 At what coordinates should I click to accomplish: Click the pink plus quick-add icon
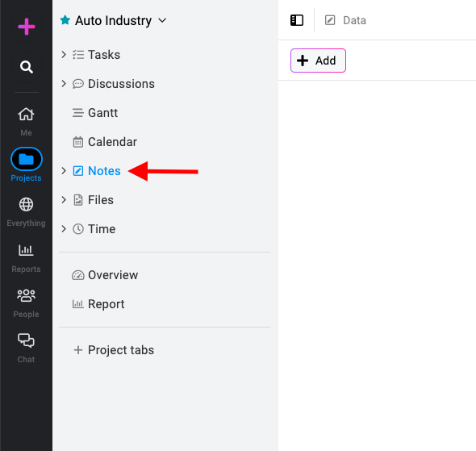coord(27,27)
